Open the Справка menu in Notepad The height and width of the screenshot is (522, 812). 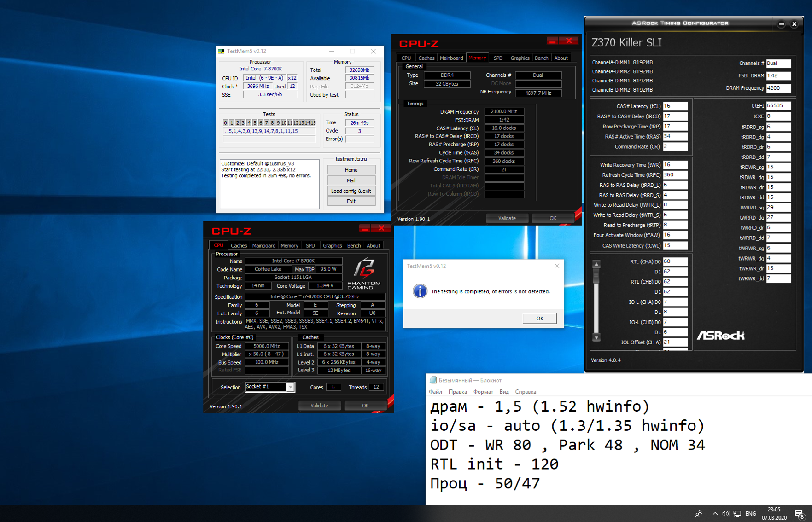[526, 392]
